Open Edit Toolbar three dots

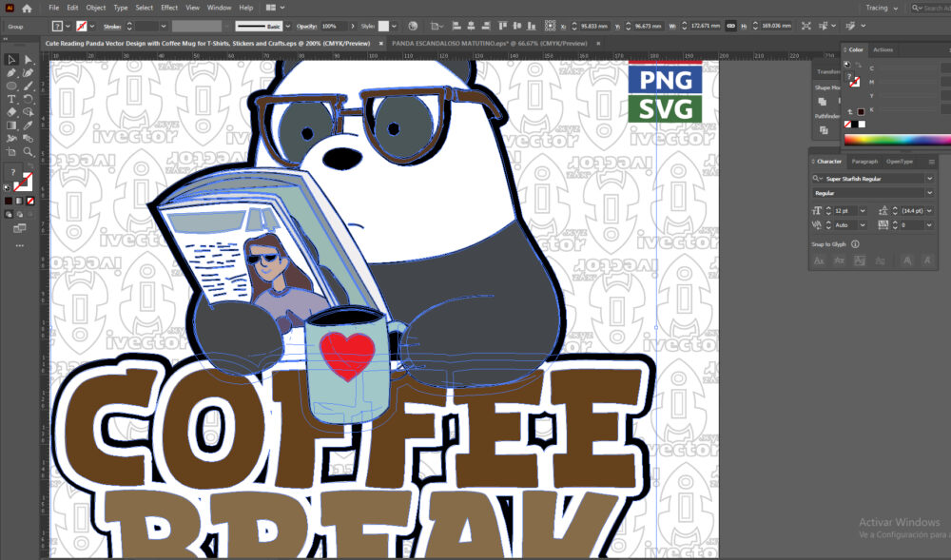pos(19,245)
